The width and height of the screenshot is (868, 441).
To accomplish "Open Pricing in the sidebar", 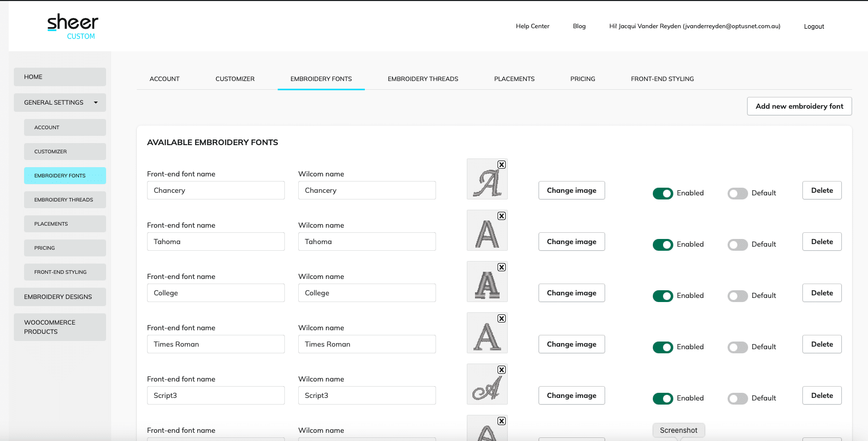I will 65,248.
